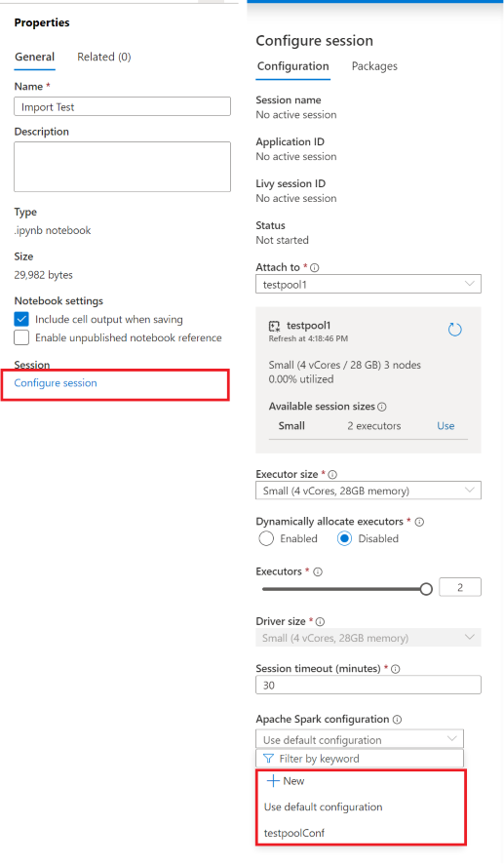The image size is (504, 865).
Task: Open the Related (0) tab
Action: point(104,57)
